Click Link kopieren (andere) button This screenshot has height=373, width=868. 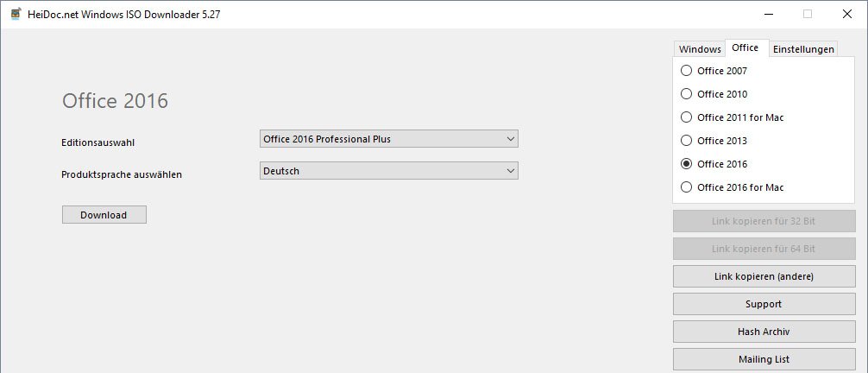coord(764,276)
